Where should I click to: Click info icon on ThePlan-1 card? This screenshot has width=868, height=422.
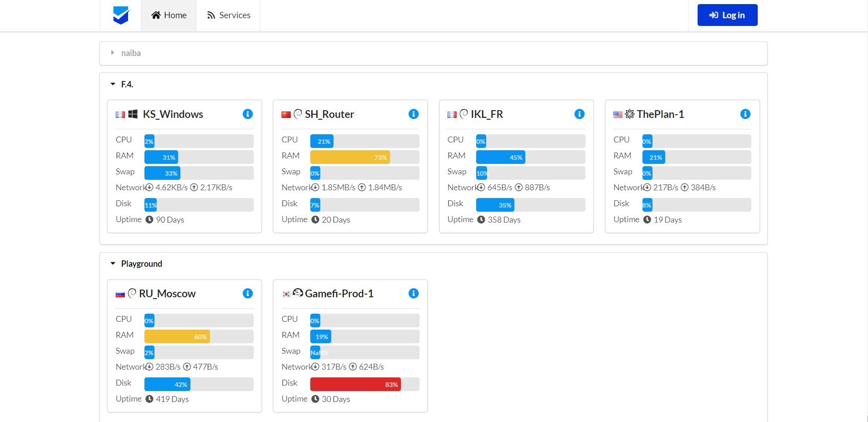tap(745, 114)
